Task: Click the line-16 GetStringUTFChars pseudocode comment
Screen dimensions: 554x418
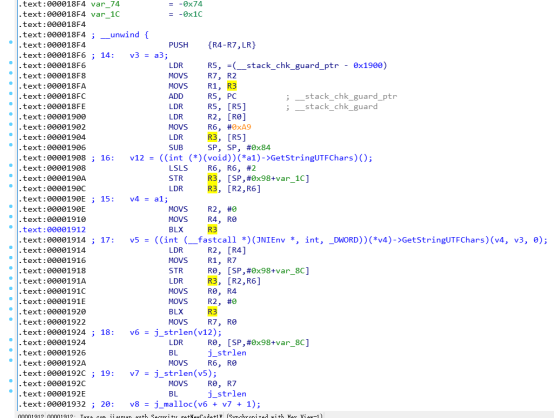Action: (x=232, y=158)
